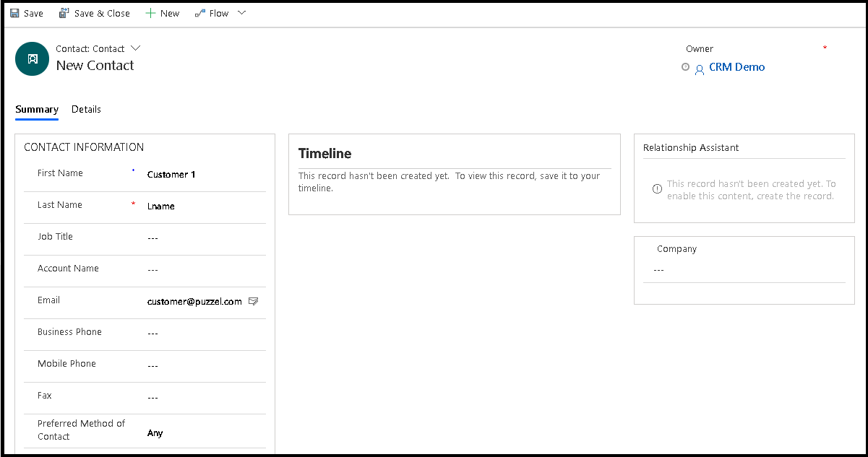
Task: Click the Company field value
Action: (743, 270)
